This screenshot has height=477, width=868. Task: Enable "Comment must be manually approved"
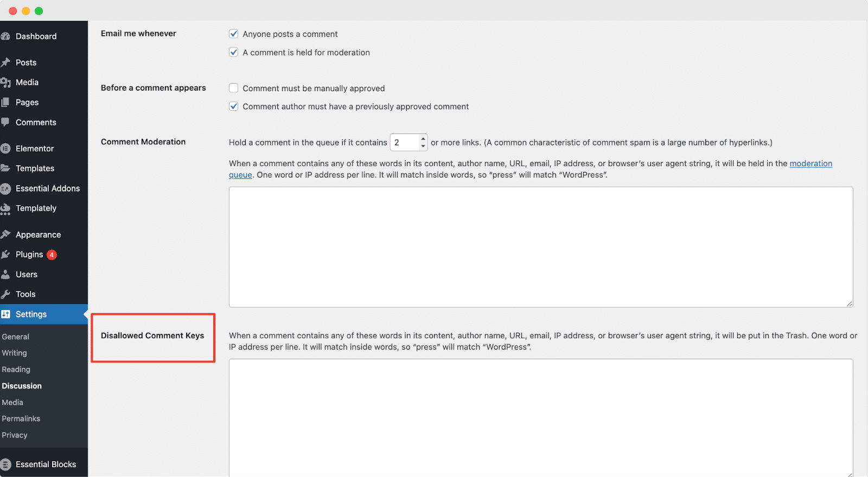pyautogui.click(x=234, y=88)
